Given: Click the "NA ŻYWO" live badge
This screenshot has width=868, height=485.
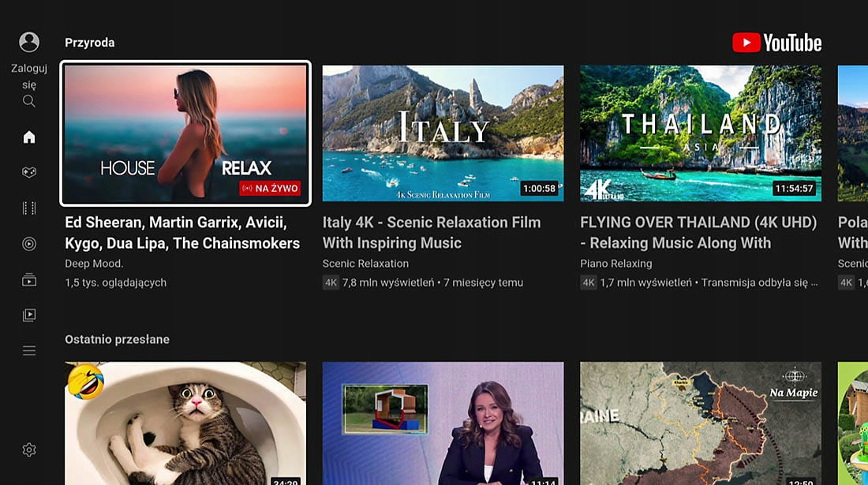Looking at the screenshot, I should (270, 189).
